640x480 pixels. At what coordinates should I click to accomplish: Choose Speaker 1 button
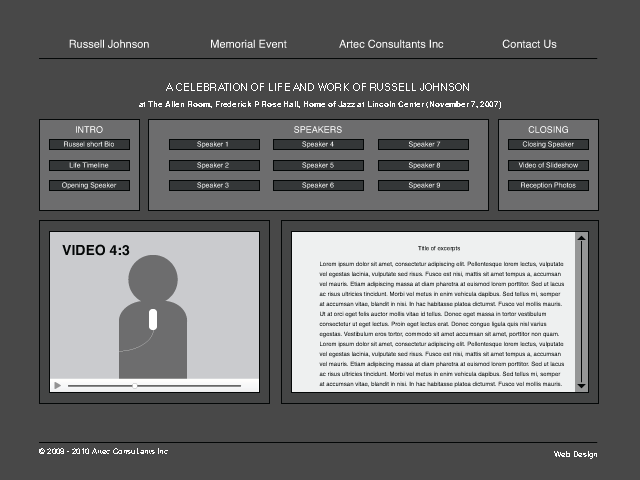point(212,144)
